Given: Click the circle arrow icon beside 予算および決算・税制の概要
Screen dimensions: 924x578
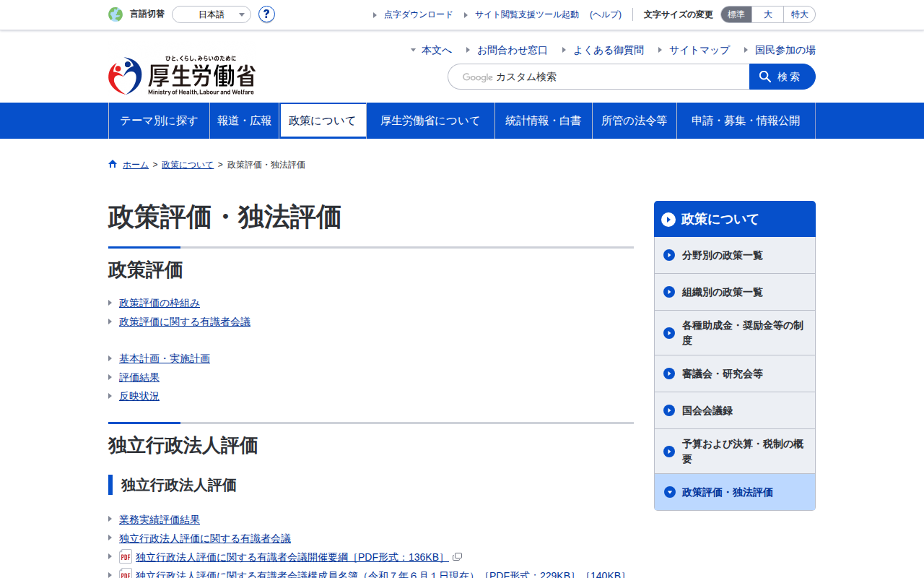Looking at the screenshot, I should tap(669, 452).
